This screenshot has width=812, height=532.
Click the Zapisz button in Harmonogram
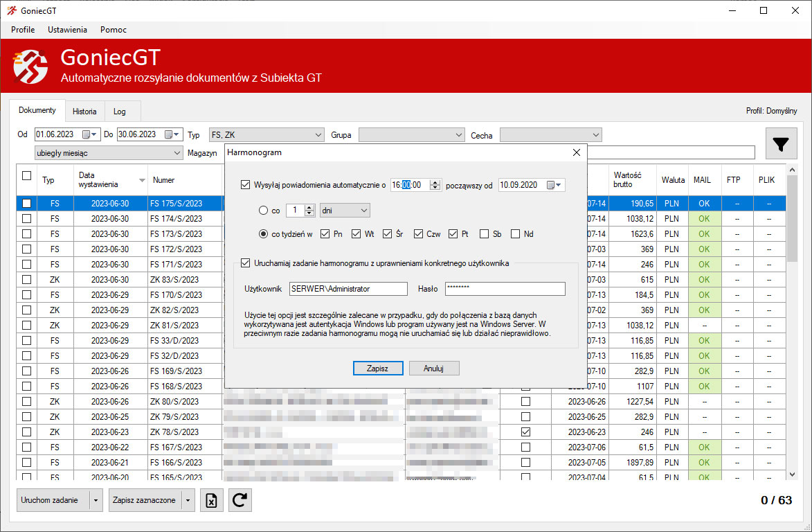coord(377,369)
